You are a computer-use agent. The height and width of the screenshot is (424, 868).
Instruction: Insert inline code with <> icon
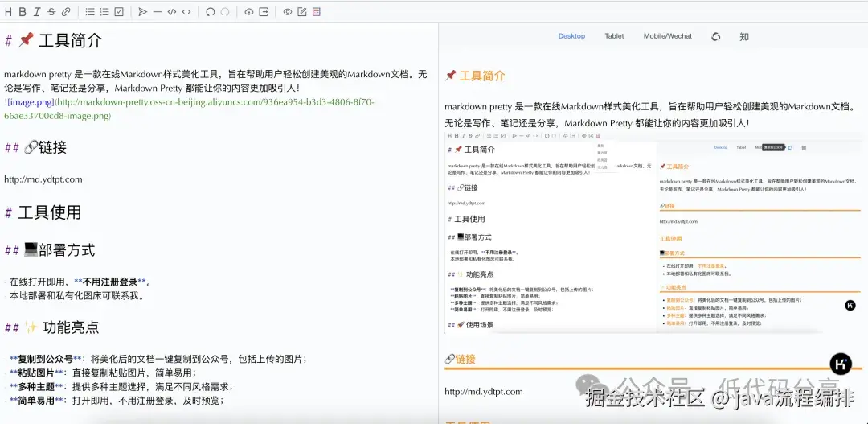tap(186, 11)
